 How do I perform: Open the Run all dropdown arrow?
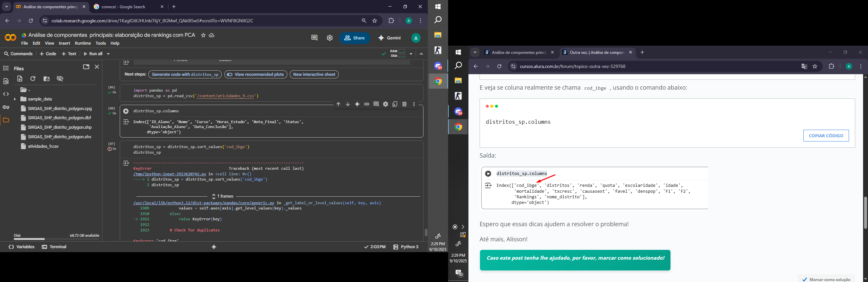click(109, 54)
